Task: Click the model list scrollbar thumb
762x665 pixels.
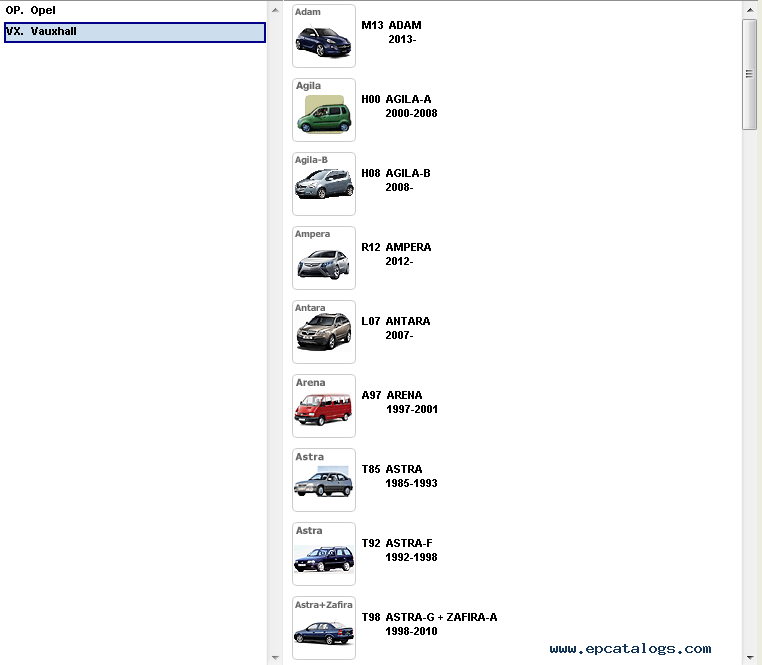Action: (x=749, y=74)
